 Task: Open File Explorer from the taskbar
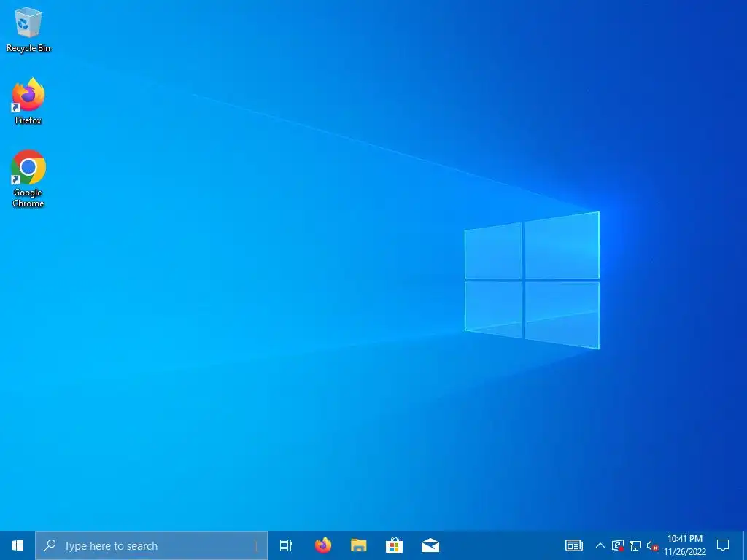(359, 545)
